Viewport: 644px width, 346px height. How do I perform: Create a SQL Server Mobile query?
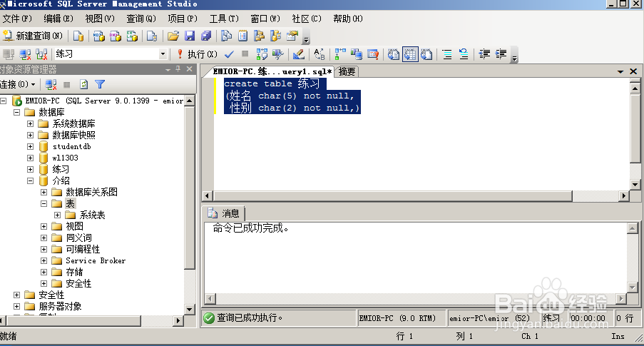tap(152, 36)
